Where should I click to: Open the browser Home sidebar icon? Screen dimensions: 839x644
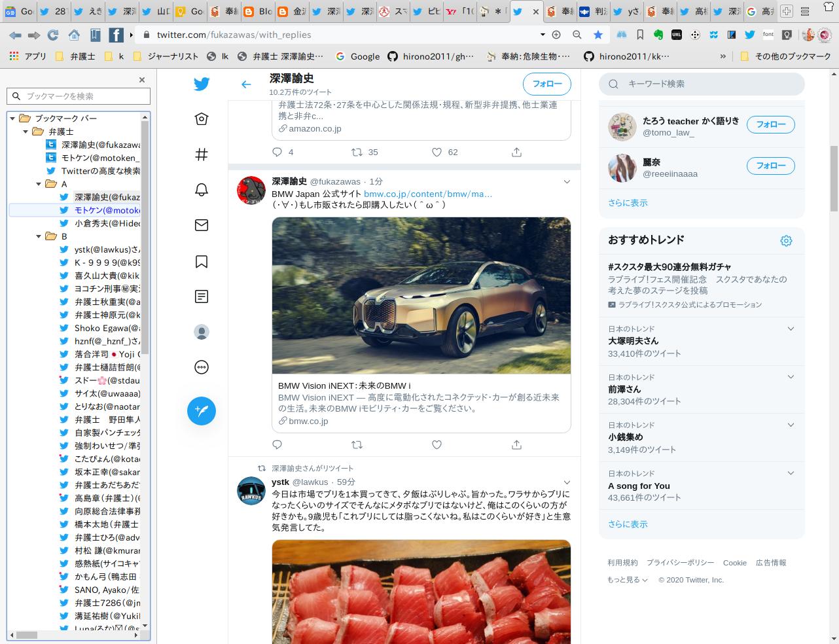202,119
